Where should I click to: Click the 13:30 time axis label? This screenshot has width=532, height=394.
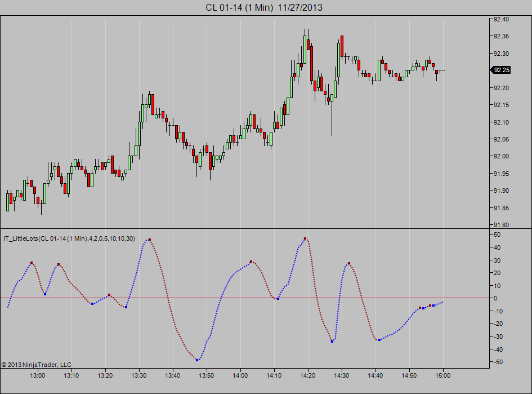point(138,375)
